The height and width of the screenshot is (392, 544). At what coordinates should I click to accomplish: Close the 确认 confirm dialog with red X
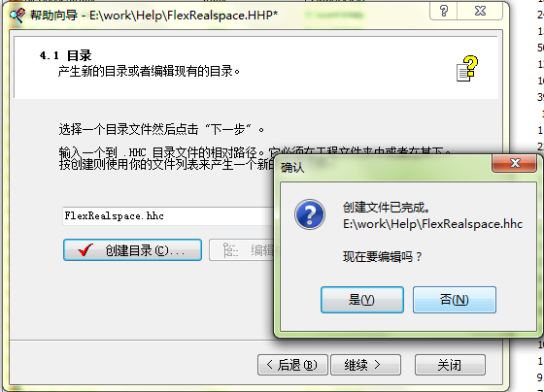(x=515, y=163)
